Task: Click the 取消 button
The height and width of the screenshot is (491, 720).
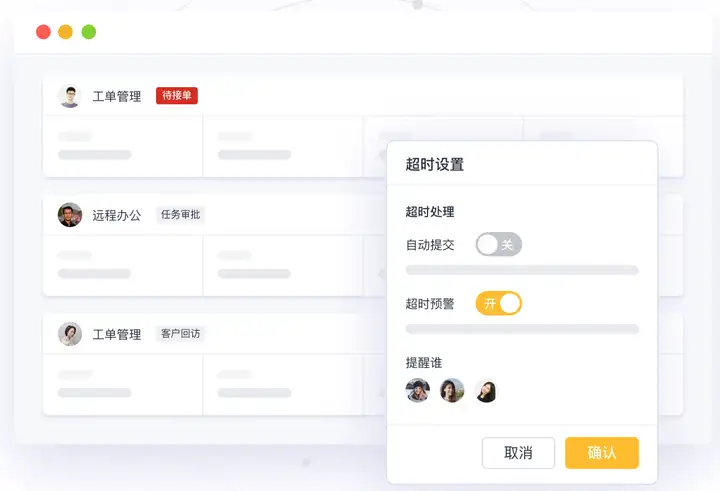Action: [x=518, y=453]
